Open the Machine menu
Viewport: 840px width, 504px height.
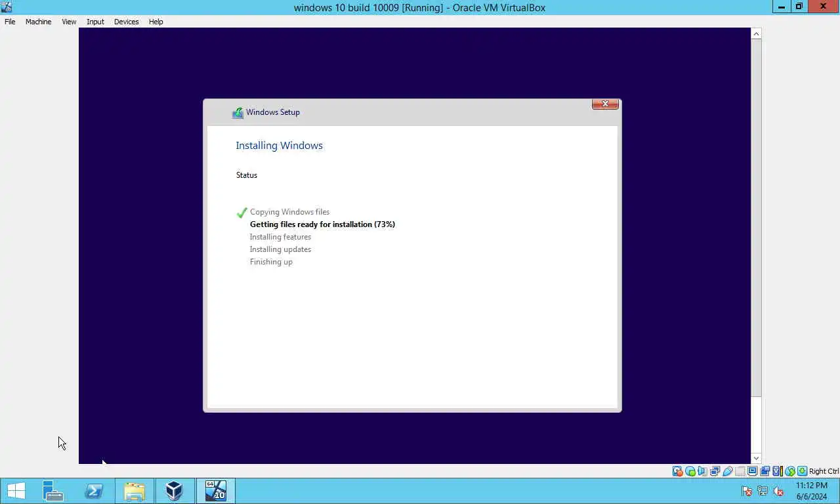click(38, 22)
